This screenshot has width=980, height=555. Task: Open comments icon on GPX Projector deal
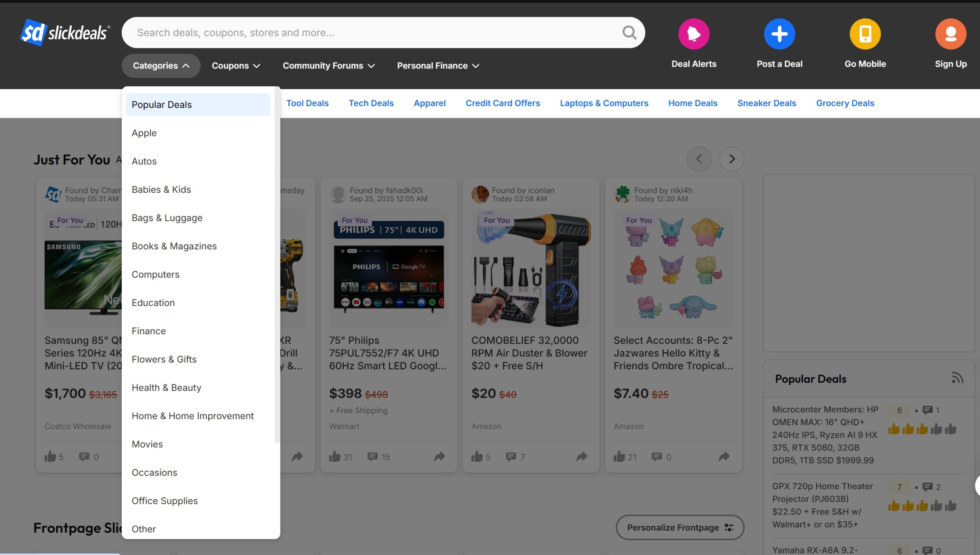pyautogui.click(x=928, y=487)
